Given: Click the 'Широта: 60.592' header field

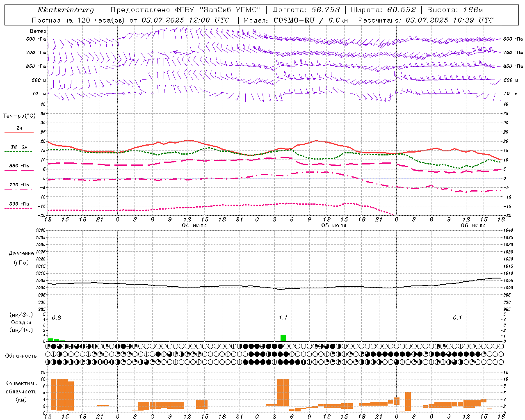Looking at the screenshot, I should [x=383, y=10].
